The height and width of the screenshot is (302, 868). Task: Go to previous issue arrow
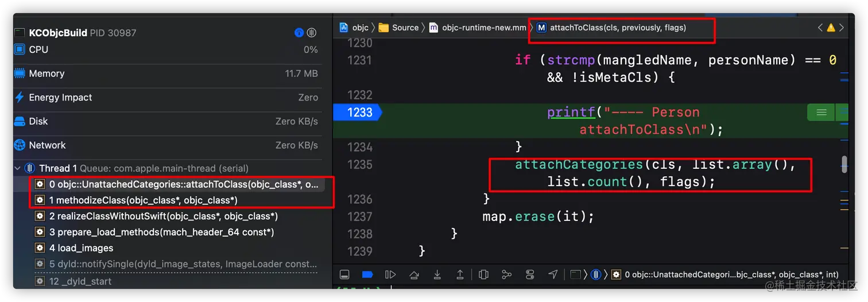coord(820,28)
